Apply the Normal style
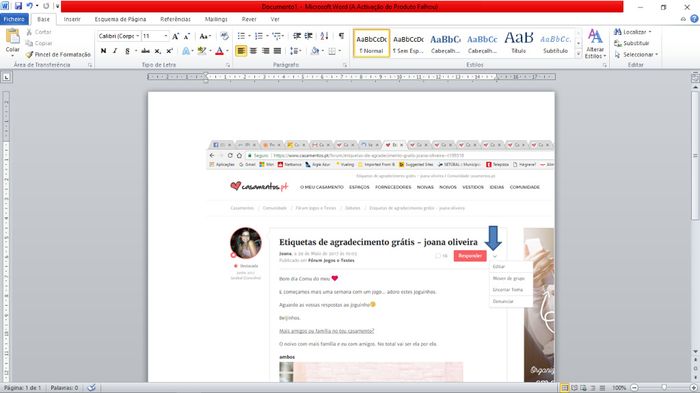Image resolution: width=700 pixels, height=393 pixels. [371, 43]
